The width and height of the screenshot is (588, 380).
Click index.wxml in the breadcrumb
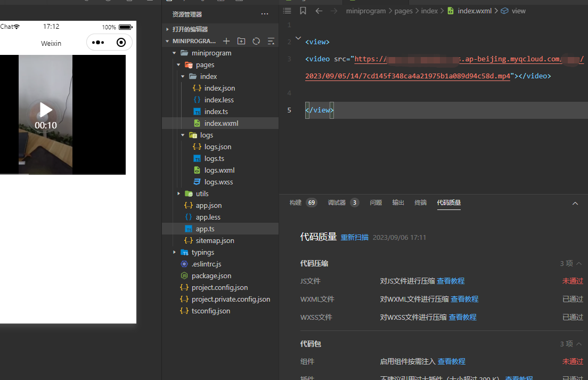tap(475, 11)
